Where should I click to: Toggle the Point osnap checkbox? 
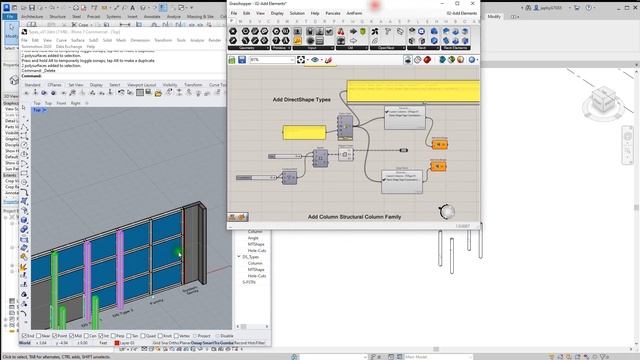pyautogui.click(x=55, y=336)
